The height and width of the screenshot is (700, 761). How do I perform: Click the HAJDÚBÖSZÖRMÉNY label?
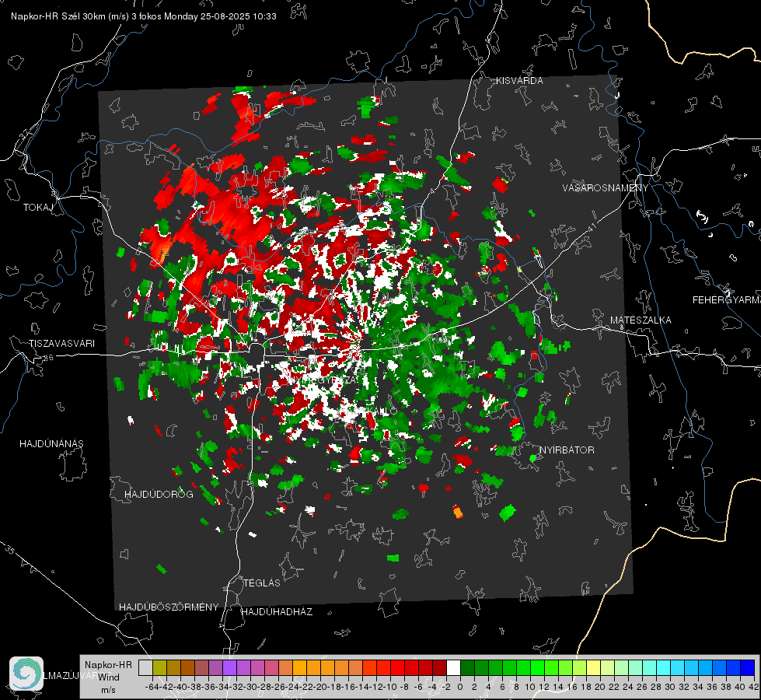(169, 607)
